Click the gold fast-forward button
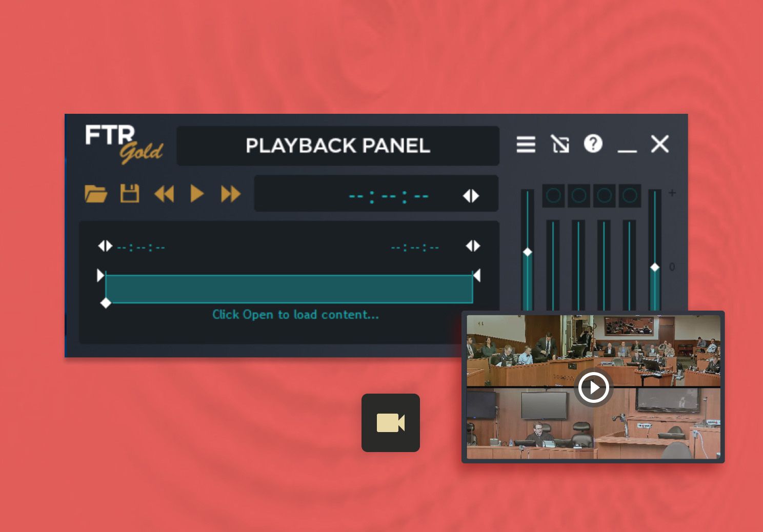Viewport: 763px width, 532px height. coord(231,194)
